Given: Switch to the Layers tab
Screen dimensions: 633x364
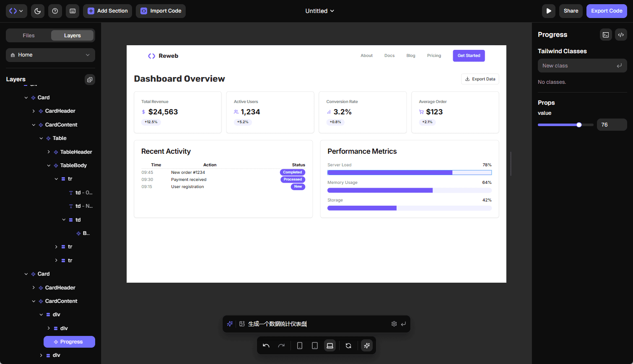Looking at the screenshot, I should click(x=72, y=36).
